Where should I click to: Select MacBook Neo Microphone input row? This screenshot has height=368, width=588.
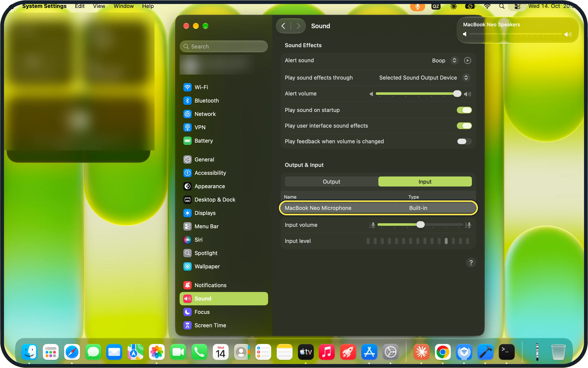point(378,208)
